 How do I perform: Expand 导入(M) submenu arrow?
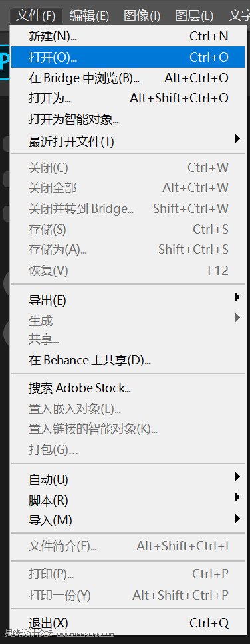point(237,518)
